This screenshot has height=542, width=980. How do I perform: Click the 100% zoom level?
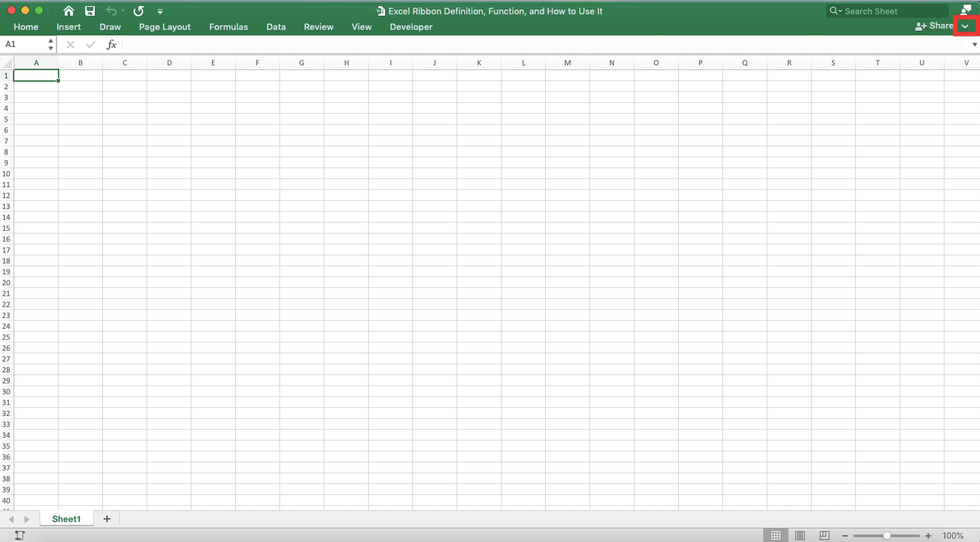(x=953, y=536)
